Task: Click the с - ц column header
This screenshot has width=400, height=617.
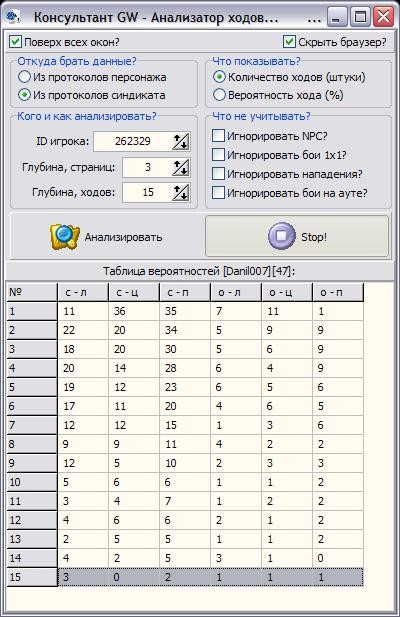Action: tap(134, 292)
